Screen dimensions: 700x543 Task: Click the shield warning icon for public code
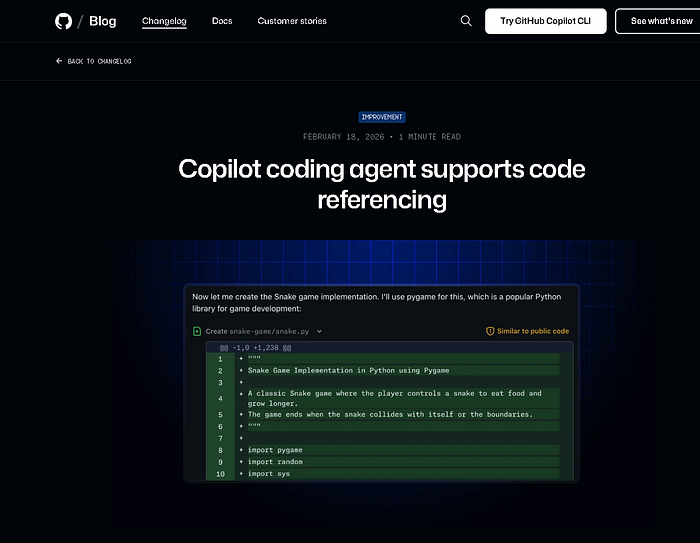coord(490,331)
